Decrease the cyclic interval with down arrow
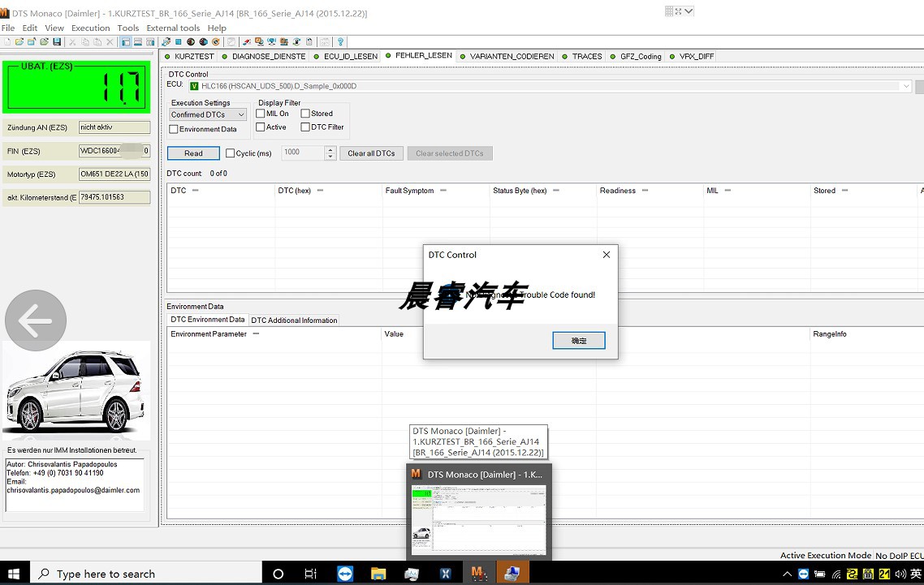The image size is (924, 585). 330,157
